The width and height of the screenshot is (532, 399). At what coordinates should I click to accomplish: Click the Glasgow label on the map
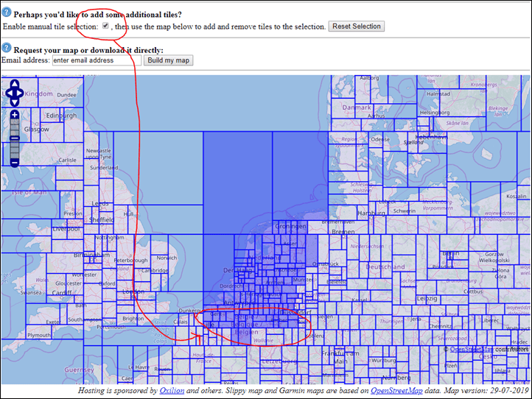pos(36,129)
